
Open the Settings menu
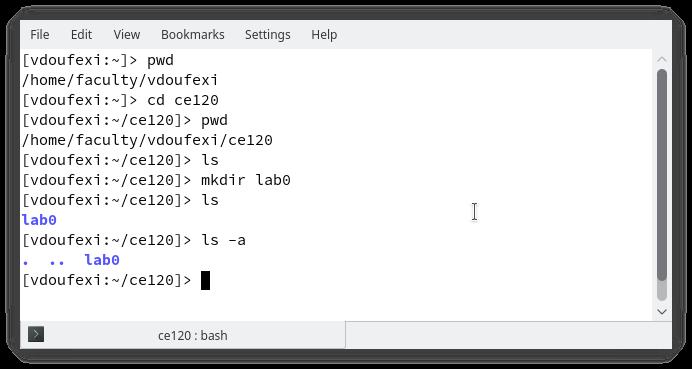coord(267,34)
